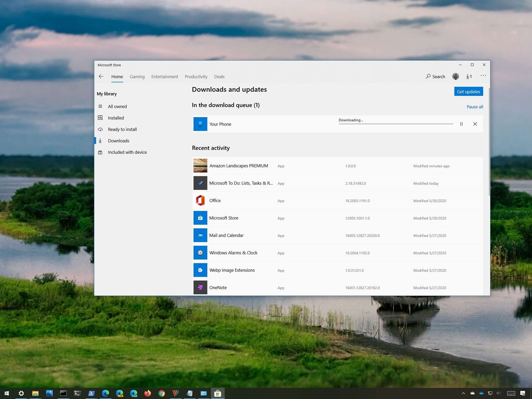532x399 pixels.
Task: Click the download indicator showing 1 pending item
Action: [469, 76]
